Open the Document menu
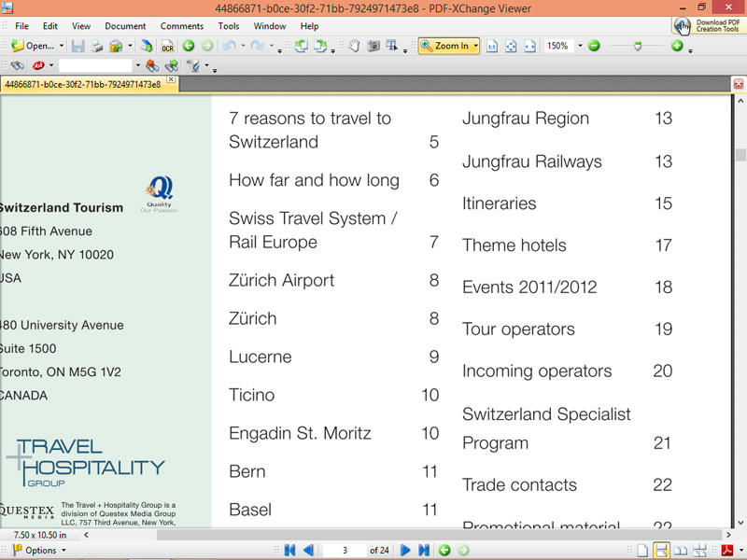The height and width of the screenshot is (560, 747). (x=125, y=26)
